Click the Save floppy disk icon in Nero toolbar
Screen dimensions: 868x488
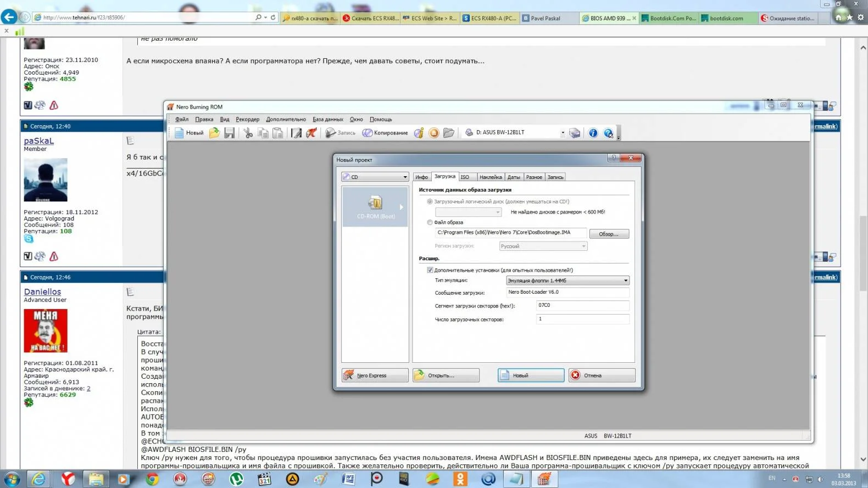(x=230, y=133)
